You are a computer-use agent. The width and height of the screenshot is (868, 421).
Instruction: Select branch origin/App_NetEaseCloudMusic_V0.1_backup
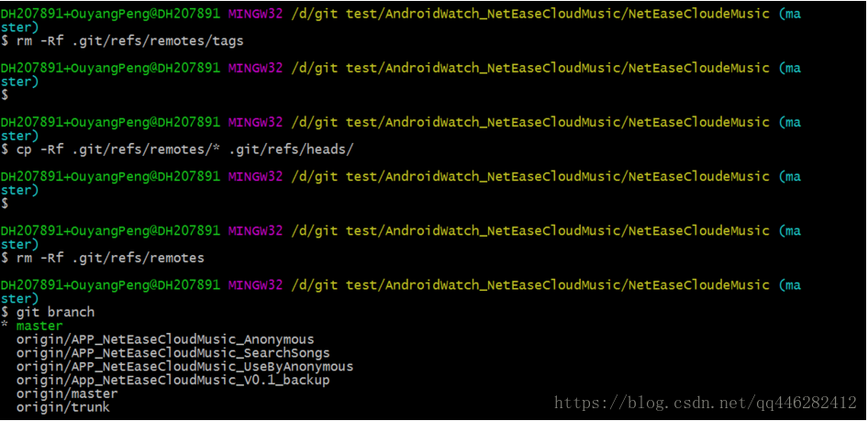pyautogui.click(x=172, y=380)
